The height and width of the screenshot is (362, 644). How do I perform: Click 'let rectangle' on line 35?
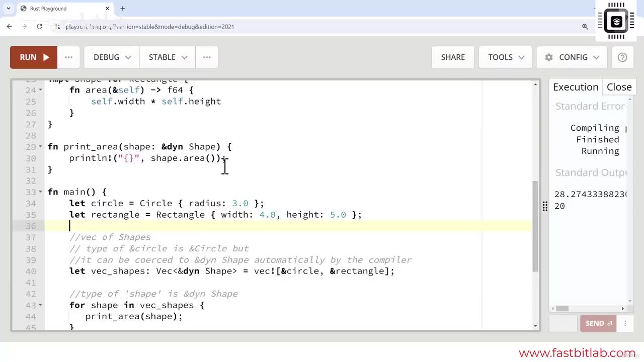(x=104, y=215)
